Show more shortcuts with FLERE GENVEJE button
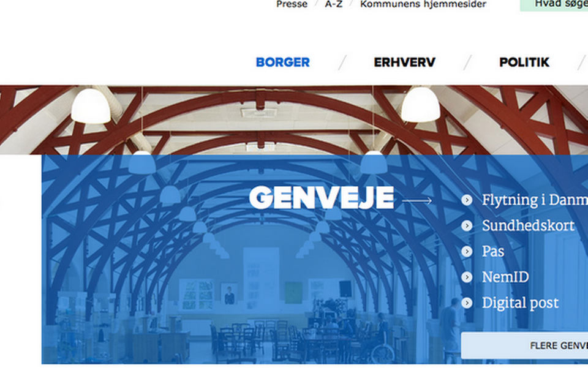Viewport: 588px width, 392px height. point(525,345)
